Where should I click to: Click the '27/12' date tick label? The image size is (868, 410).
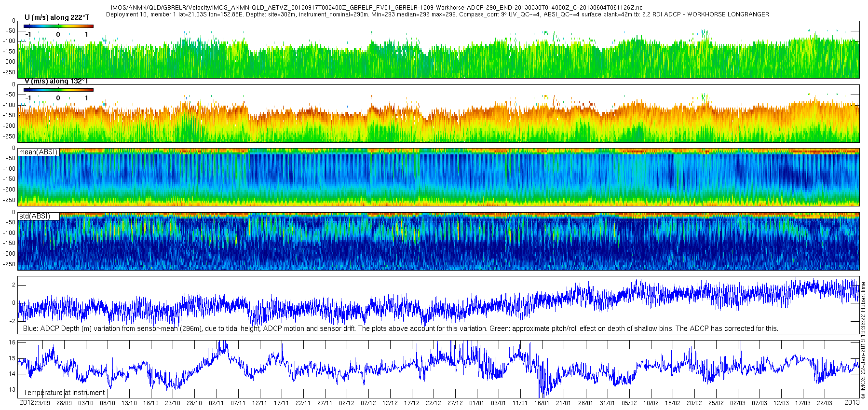455,403
